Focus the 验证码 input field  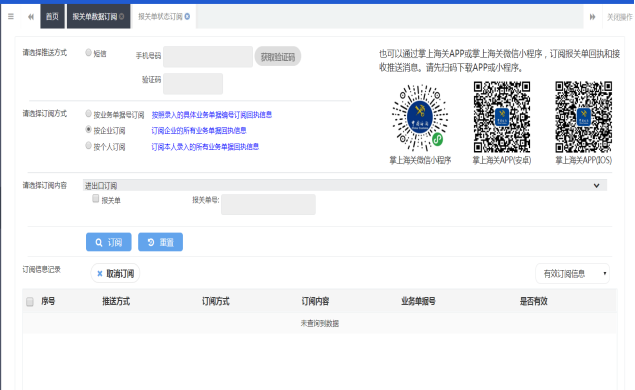(x=193, y=84)
